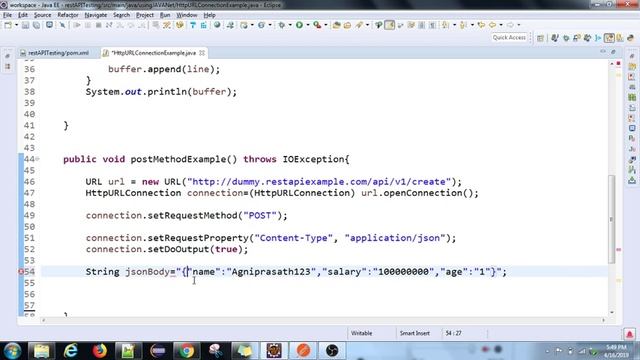Open the Refactor menu
This screenshot has height=360, width=640.
[68, 15]
